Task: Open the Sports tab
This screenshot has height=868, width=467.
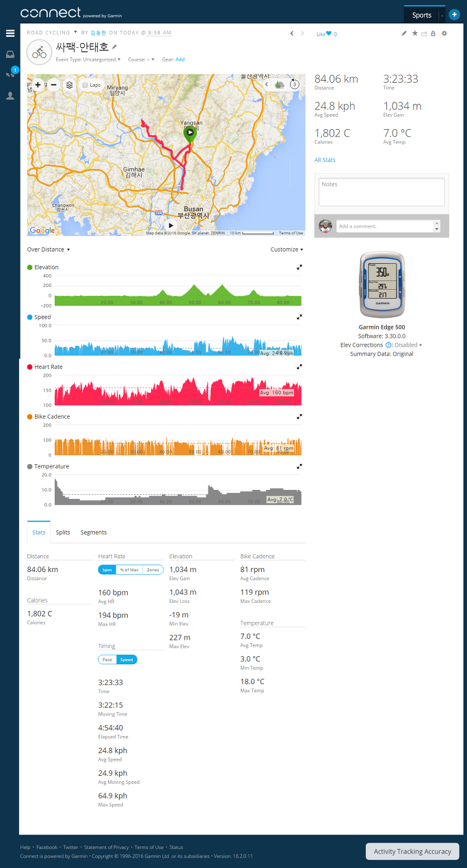Action: pyautogui.click(x=422, y=14)
